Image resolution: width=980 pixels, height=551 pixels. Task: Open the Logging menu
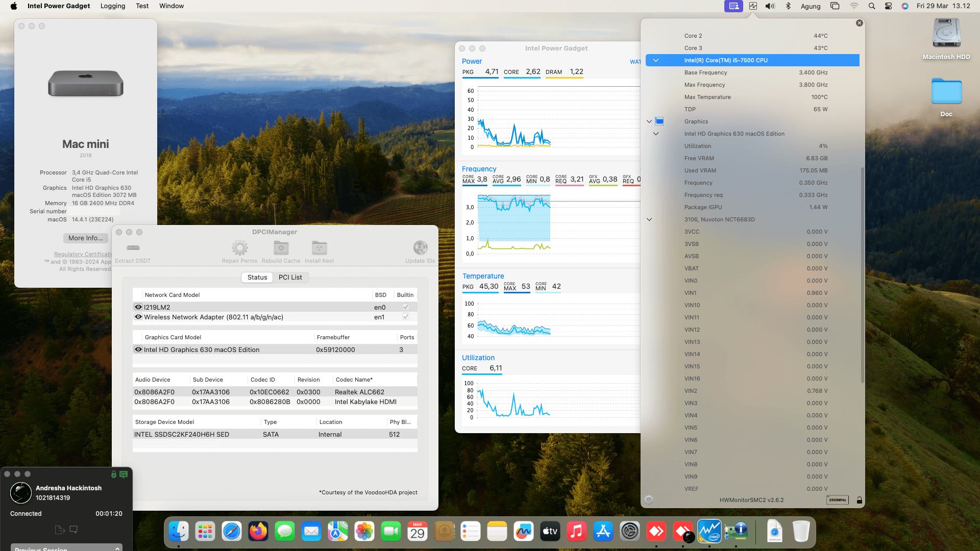coord(112,6)
